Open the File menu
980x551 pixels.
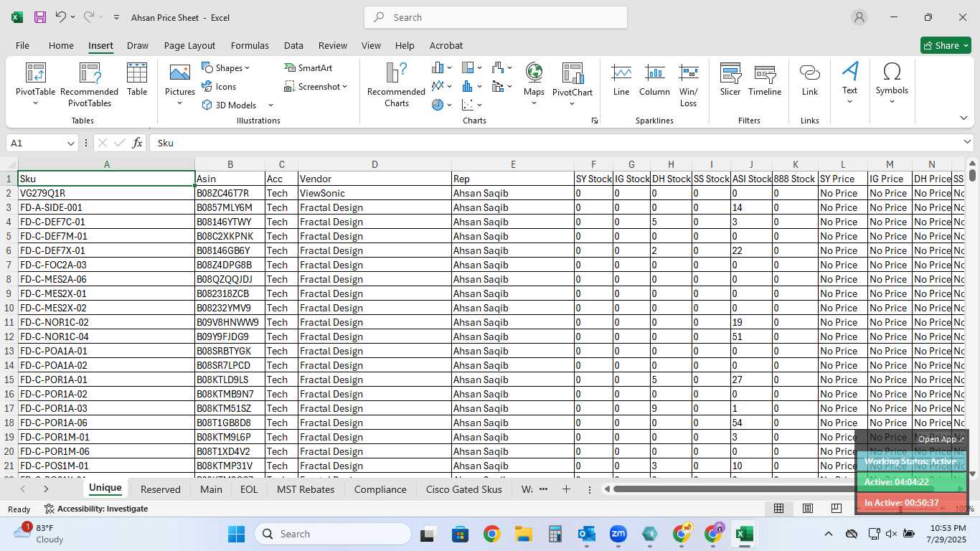[22, 45]
